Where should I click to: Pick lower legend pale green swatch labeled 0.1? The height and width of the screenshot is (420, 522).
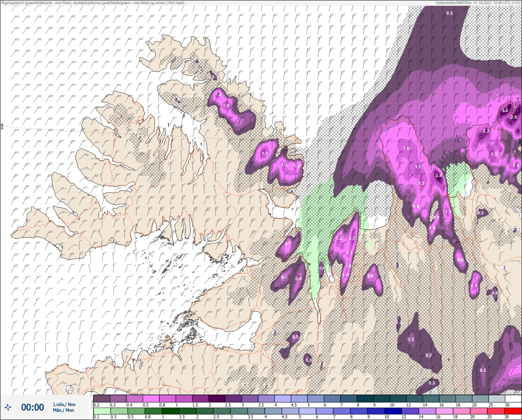(102, 411)
